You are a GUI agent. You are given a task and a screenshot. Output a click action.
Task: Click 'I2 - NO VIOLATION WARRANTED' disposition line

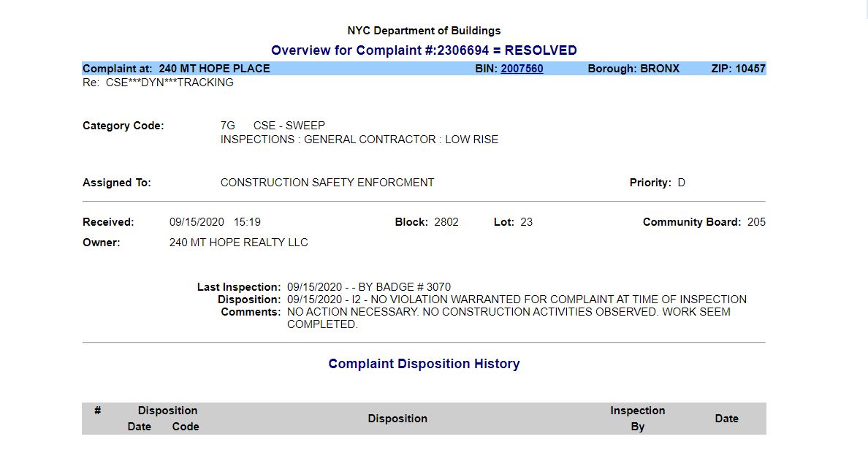[517, 300]
